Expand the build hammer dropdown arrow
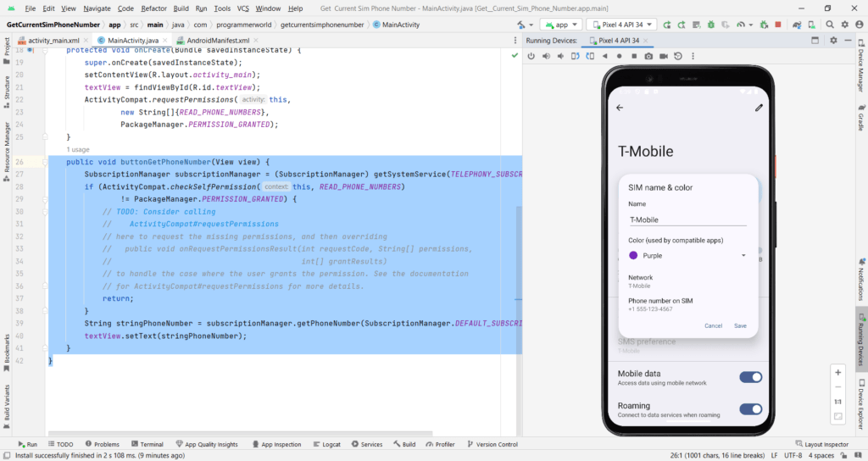The height and width of the screenshot is (461, 868). point(531,25)
